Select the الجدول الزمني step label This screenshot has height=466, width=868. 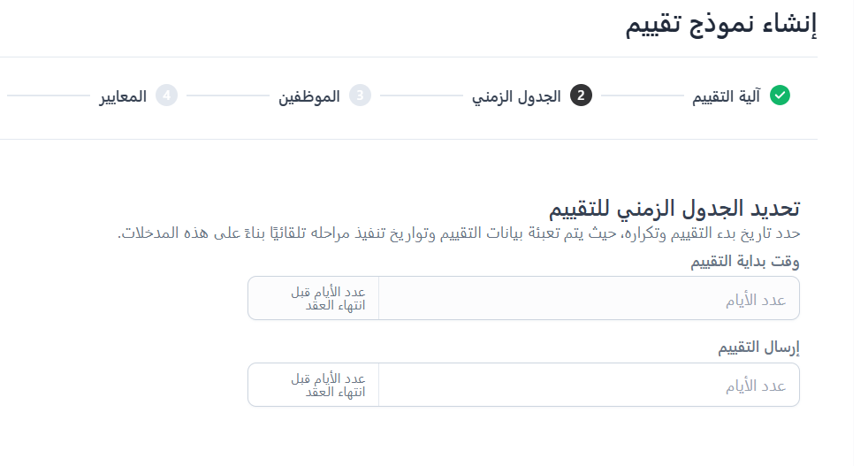point(516,96)
